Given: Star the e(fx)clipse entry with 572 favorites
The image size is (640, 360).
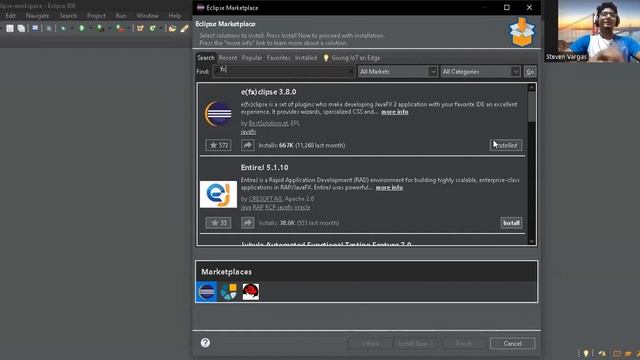Looking at the screenshot, I should 218,145.
